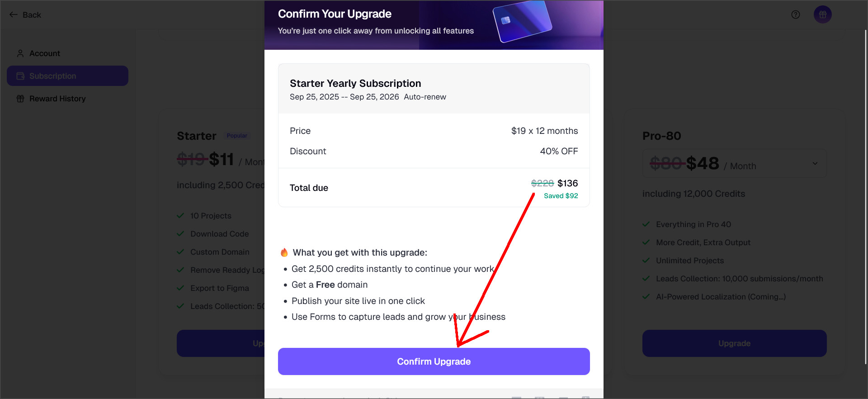Click the Reward History gift icon
868x399 pixels.
point(20,99)
